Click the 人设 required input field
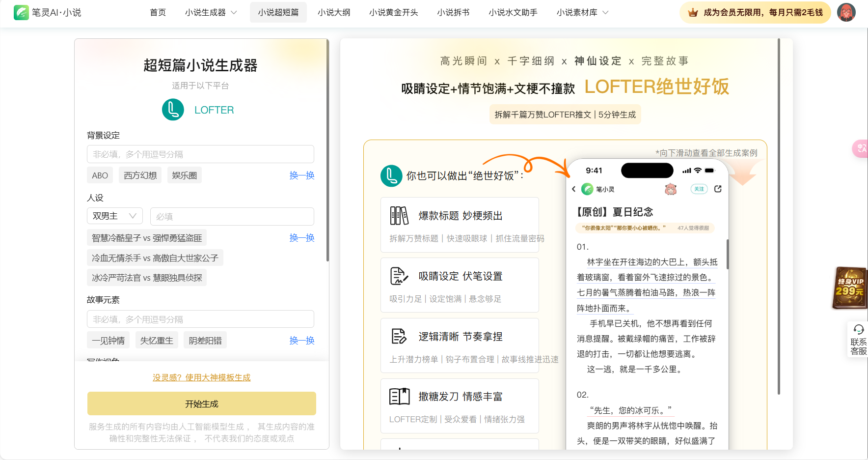868x460 pixels. [232, 216]
